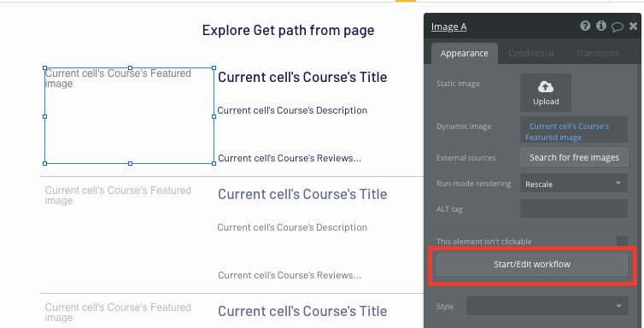Expand the Style dropdown

(547, 307)
